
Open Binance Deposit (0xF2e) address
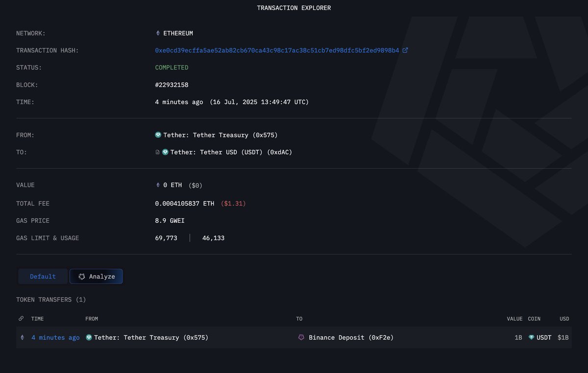(x=351, y=338)
